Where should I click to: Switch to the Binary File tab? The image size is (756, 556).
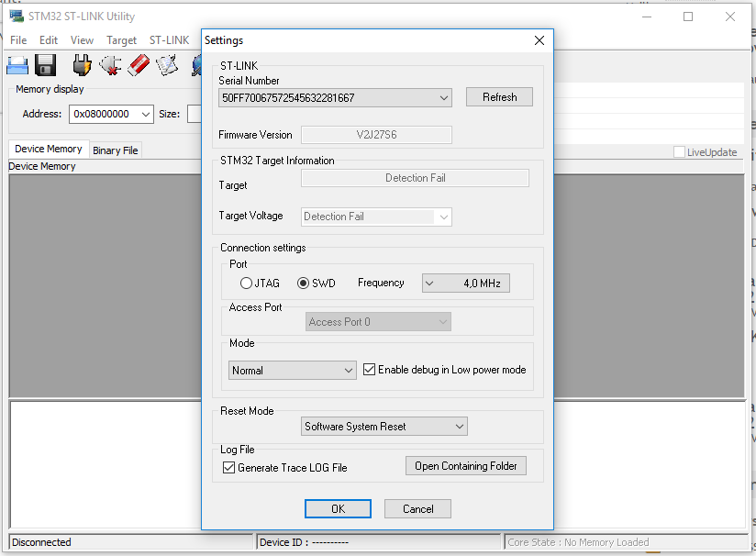[116, 150]
